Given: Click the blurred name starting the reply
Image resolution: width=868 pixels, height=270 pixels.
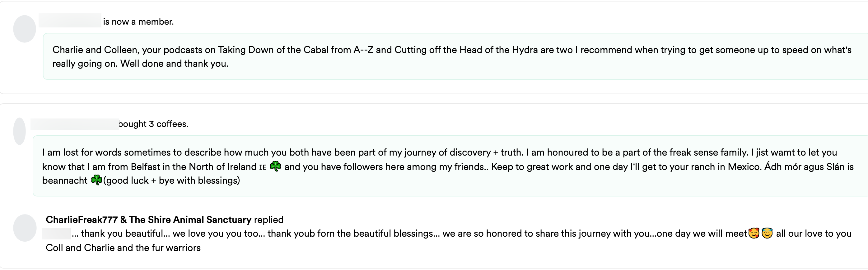Looking at the screenshot, I should point(56,234).
